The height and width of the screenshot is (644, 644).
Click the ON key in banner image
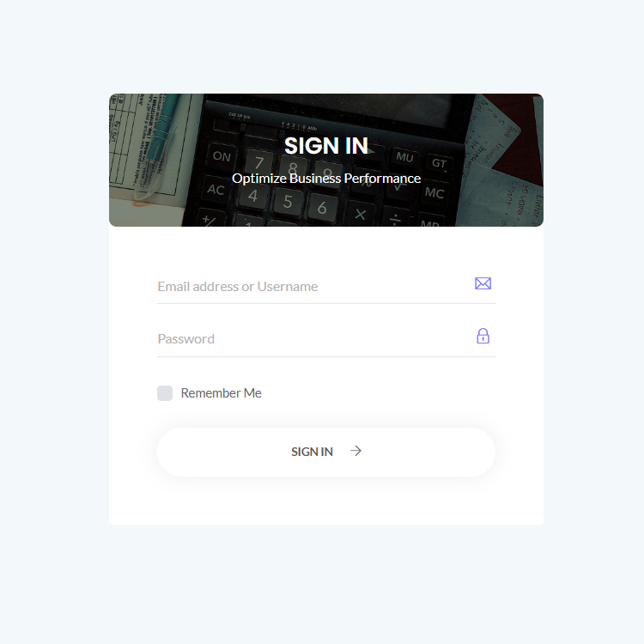point(222,156)
